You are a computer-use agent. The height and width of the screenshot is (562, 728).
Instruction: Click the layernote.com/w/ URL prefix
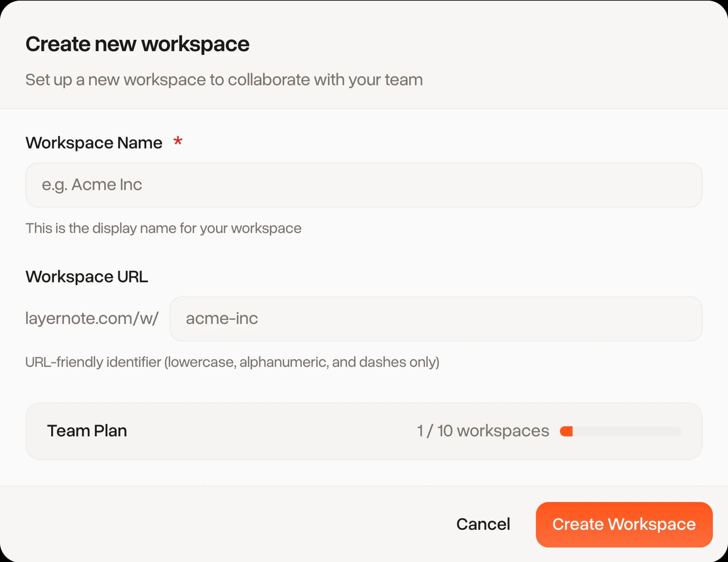tap(92, 318)
